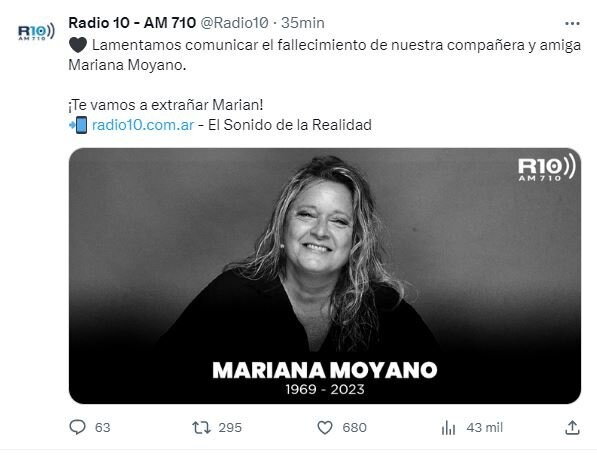Click the R10 AM 710 logo on image
Image resolution: width=597 pixels, height=461 pixels.
pos(546,168)
